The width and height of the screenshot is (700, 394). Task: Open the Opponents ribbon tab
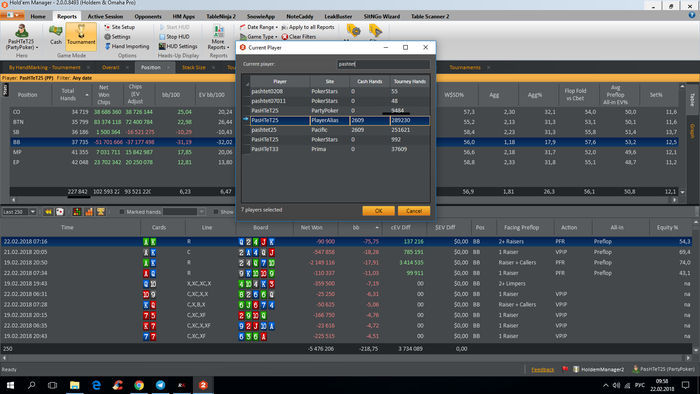[148, 16]
